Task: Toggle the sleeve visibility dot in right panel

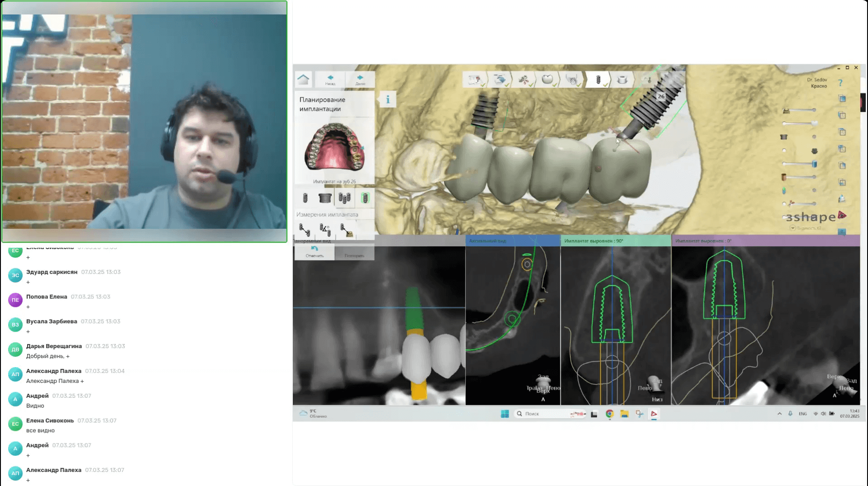Action: [814, 137]
